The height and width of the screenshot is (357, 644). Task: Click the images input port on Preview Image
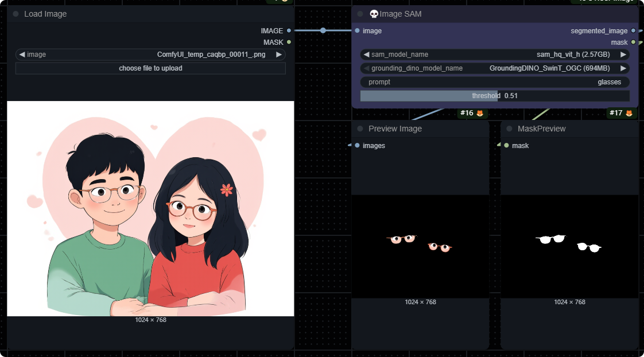pyautogui.click(x=358, y=146)
